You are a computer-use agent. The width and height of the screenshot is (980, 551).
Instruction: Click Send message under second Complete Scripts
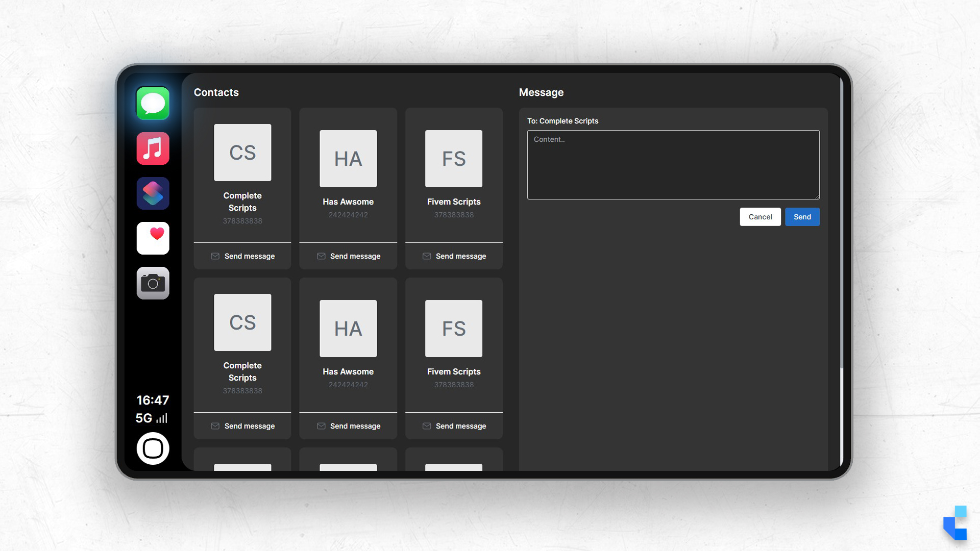(x=242, y=426)
